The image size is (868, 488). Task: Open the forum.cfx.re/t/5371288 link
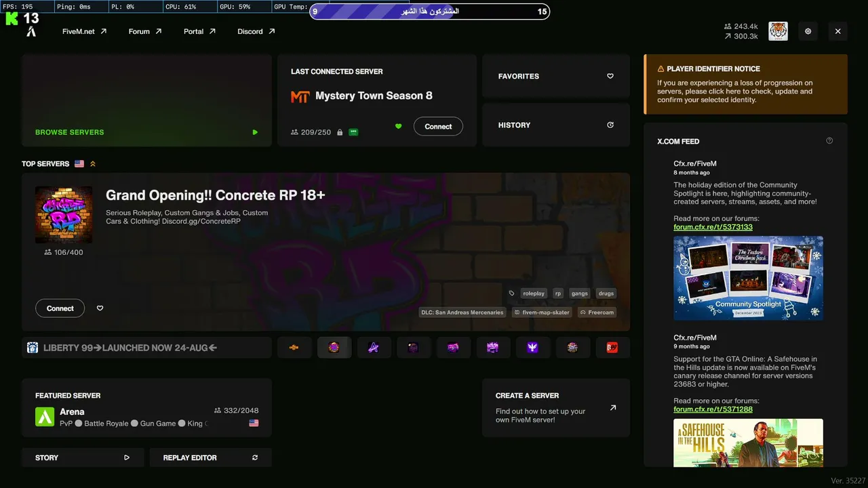pyautogui.click(x=713, y=409)
